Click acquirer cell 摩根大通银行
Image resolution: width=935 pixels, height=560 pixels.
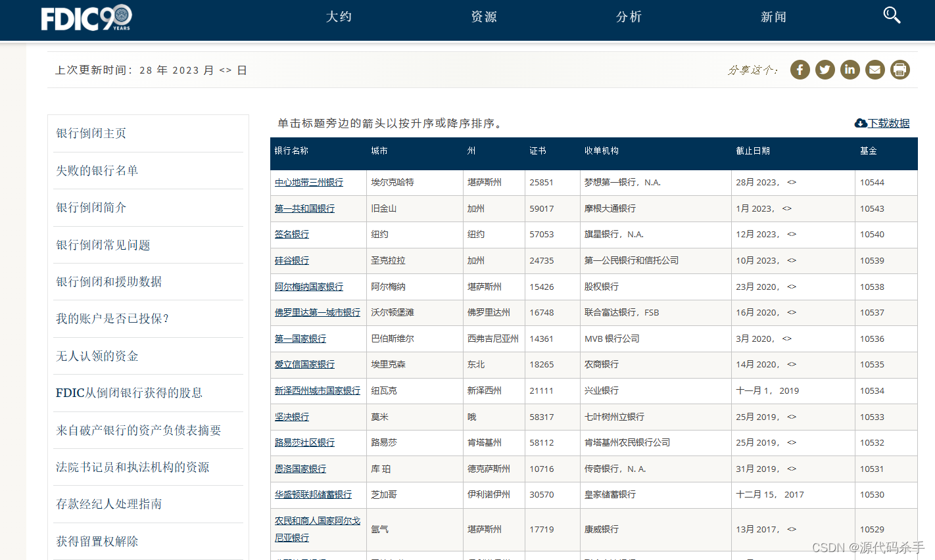(610, 208)
